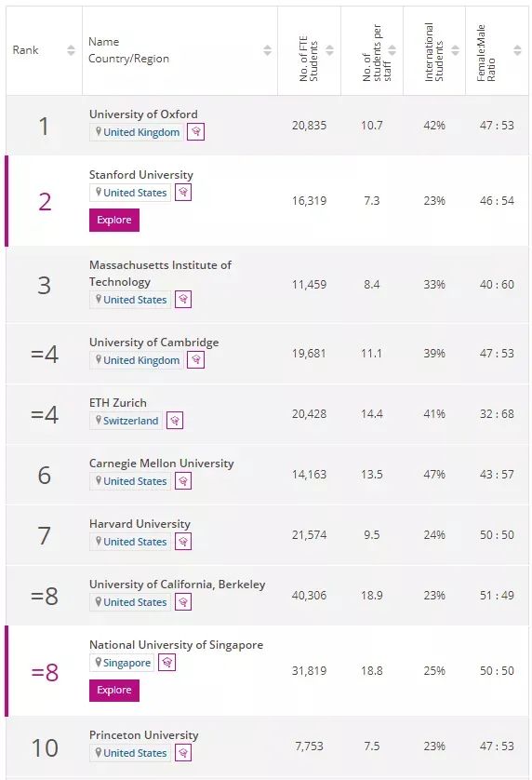Open Carnegie Mellon's graduation cap icon
Viewport: 532px width, 780px height.
183,481
